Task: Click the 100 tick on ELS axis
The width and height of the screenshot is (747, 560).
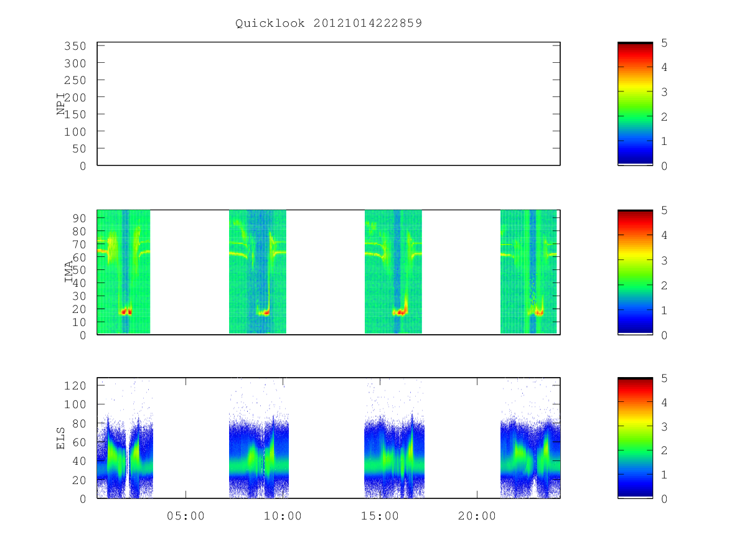Action: tap(77, 404)
